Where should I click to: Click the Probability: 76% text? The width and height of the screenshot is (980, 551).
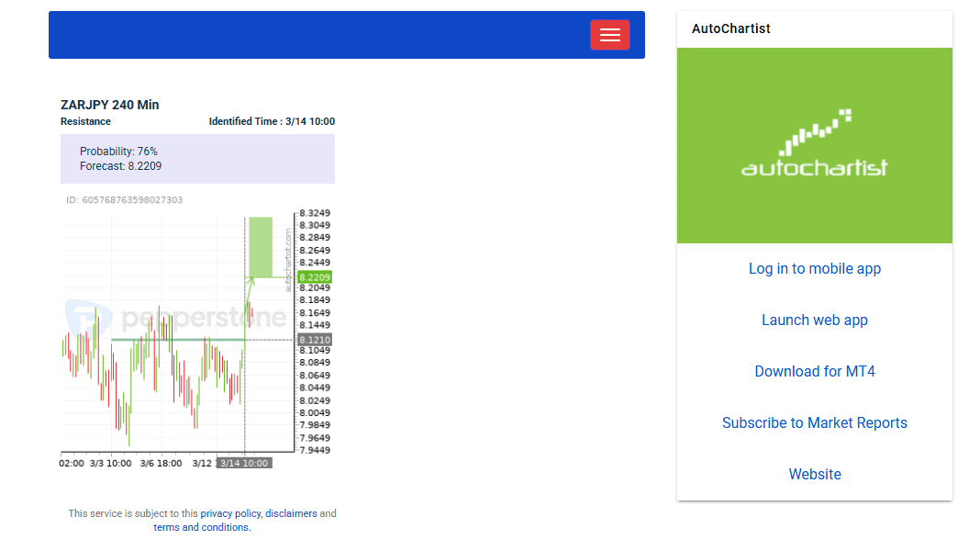coord(118,152)
